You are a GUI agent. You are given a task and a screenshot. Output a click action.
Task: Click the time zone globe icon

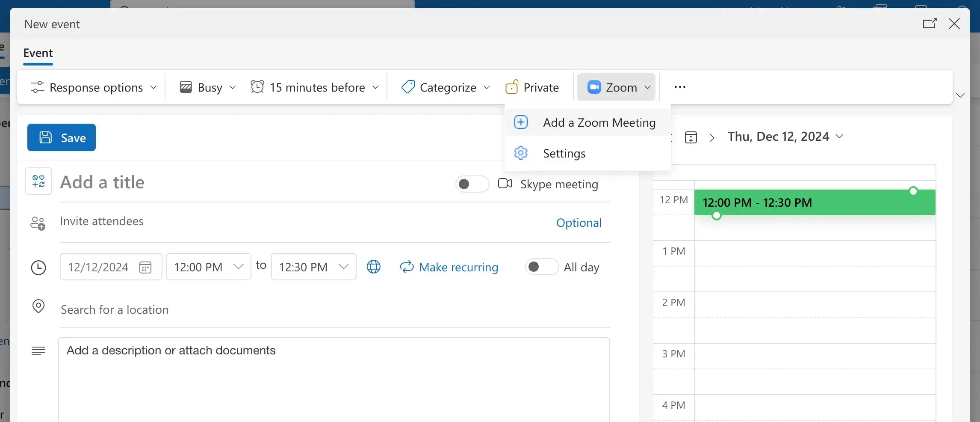tap(374, 267)
